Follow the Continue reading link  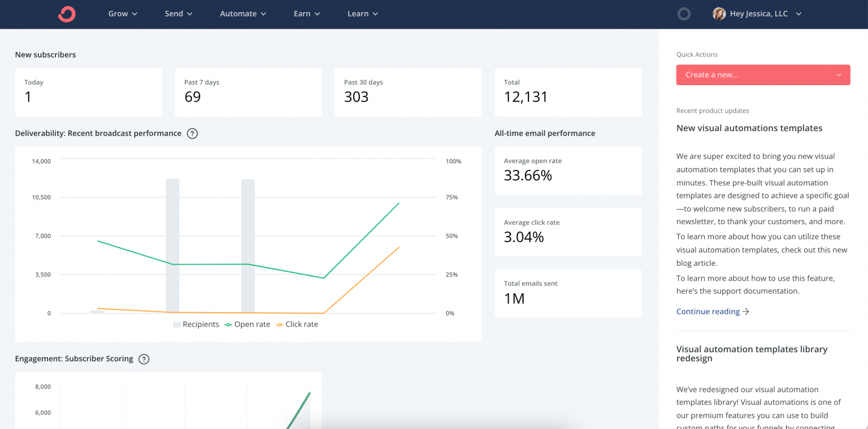click(x=708, y=311)
